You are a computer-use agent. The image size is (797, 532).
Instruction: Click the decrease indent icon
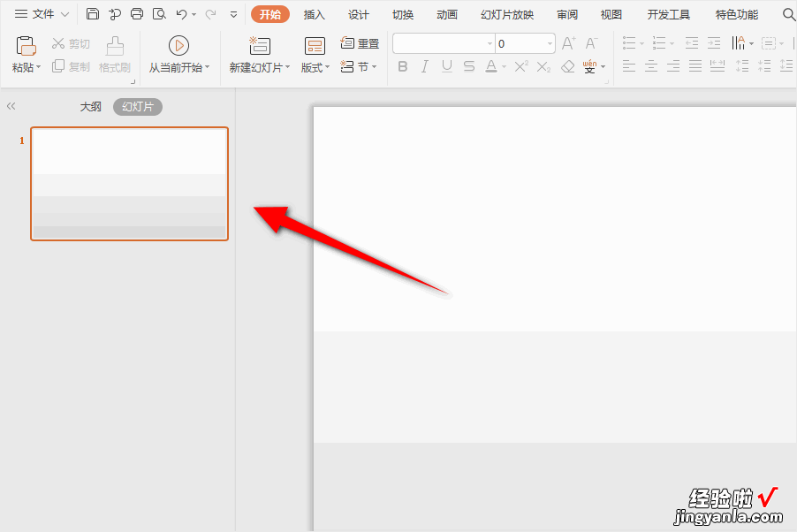(692, 43)
